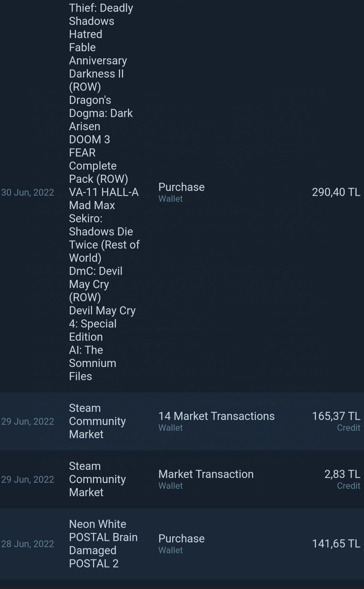Screen dimensions: 364x589
Task: Open the 28 Jun, 2022 purchase row
Action: click(182, 544)
